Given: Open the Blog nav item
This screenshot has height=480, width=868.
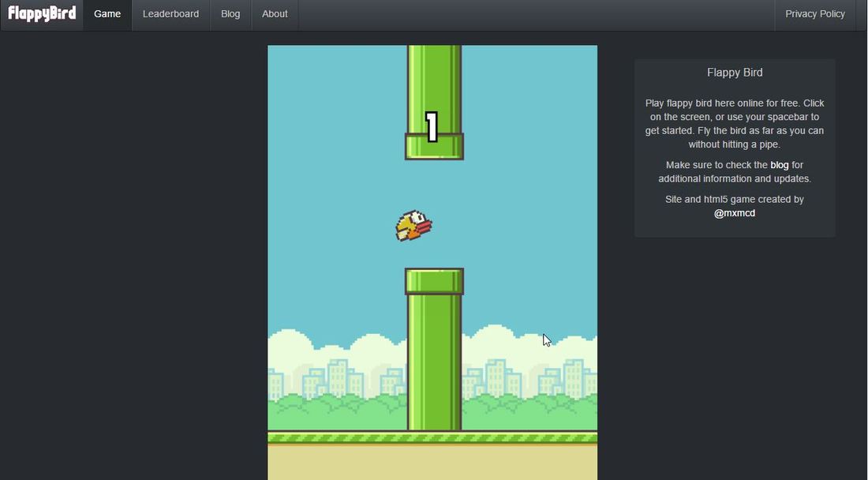Looking at the screenshot, I should point(230,14).
